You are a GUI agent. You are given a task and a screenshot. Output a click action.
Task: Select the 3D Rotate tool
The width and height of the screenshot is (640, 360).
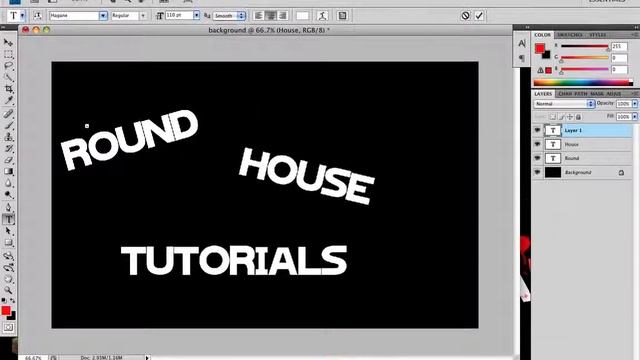[8, 256]
